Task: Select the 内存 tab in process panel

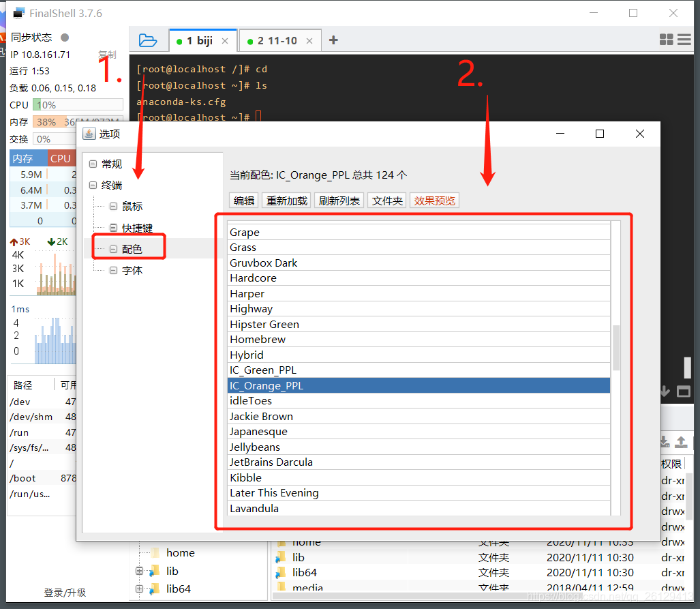Action: 29,159
